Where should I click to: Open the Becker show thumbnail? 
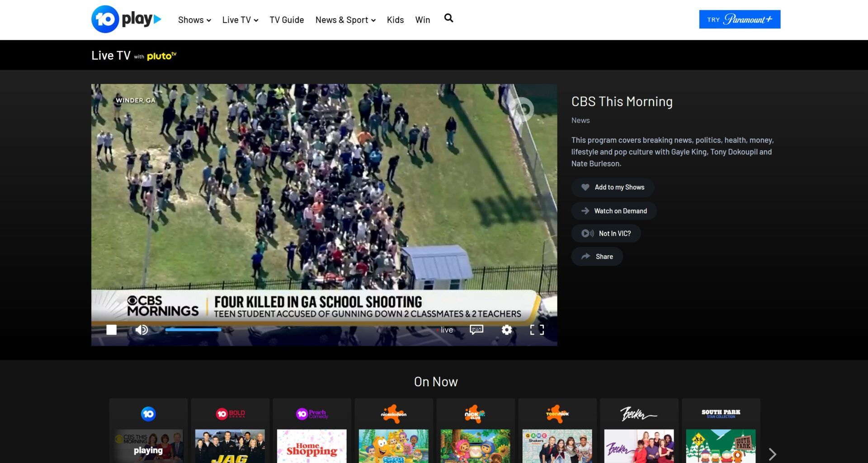(x=639, y=446)
